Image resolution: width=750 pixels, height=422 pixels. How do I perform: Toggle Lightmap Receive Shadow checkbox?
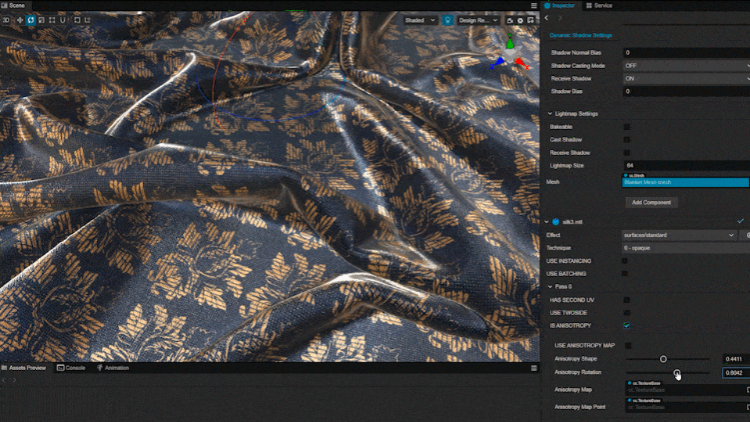627,153
